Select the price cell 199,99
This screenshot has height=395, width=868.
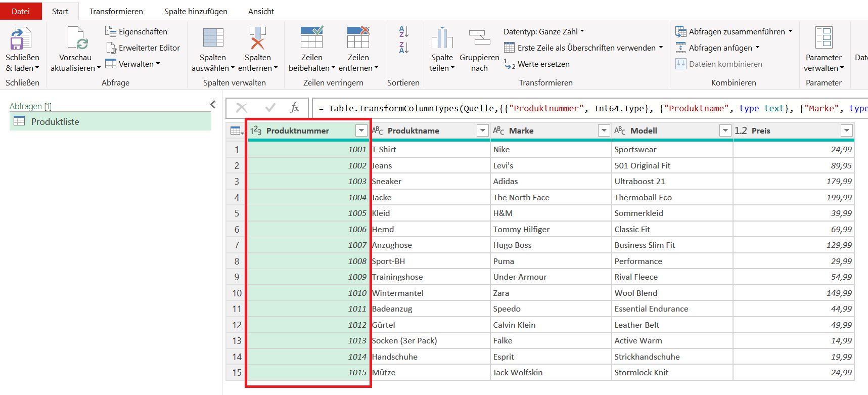(x=794, y=197)
